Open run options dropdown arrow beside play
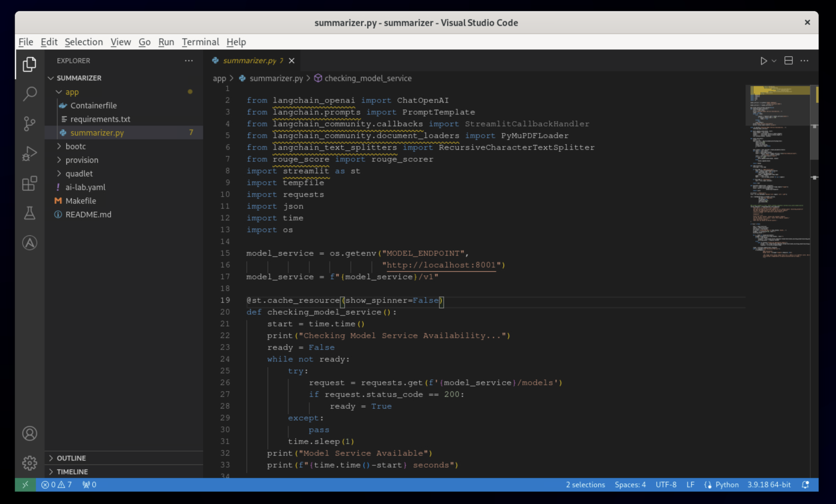Image resolution: width=836 pixels, height=504 pixels. (x=774, y=61)
